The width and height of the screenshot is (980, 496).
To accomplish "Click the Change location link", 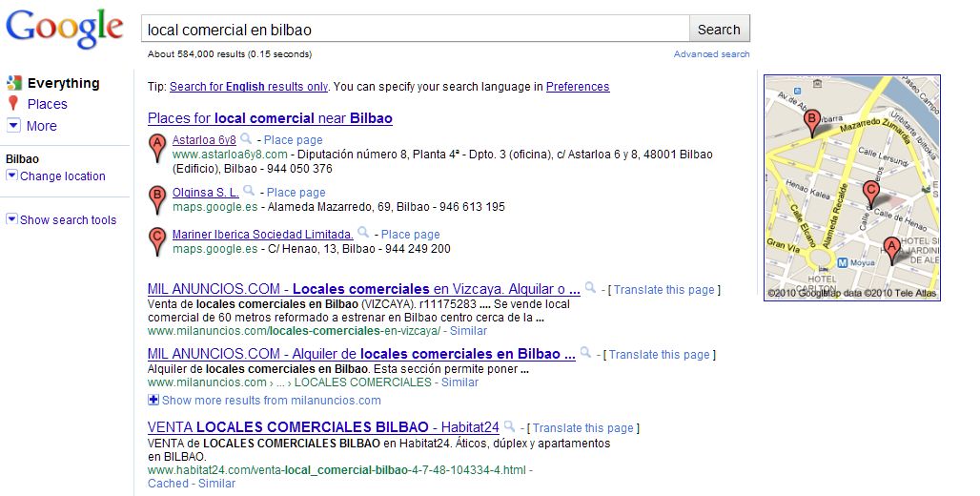I will 63,176.
